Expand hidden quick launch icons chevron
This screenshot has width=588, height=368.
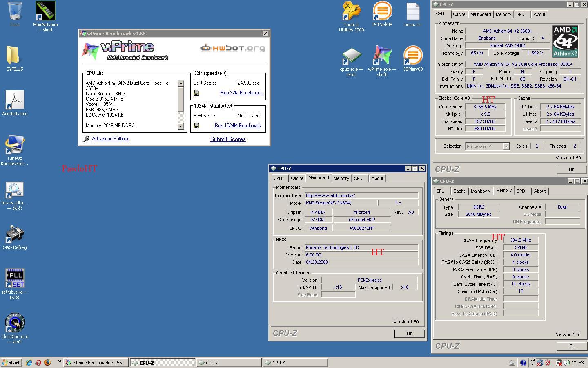pyautogui.click(x=60, y=361)
